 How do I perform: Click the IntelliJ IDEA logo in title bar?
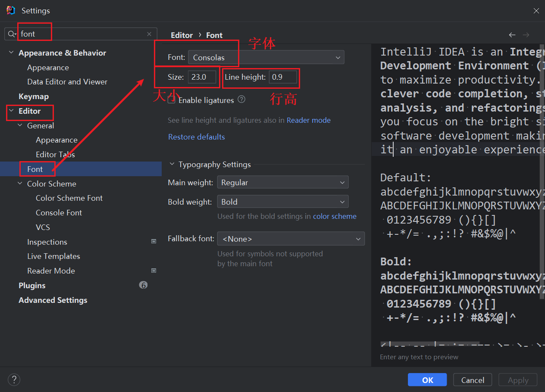coord(11,11)
